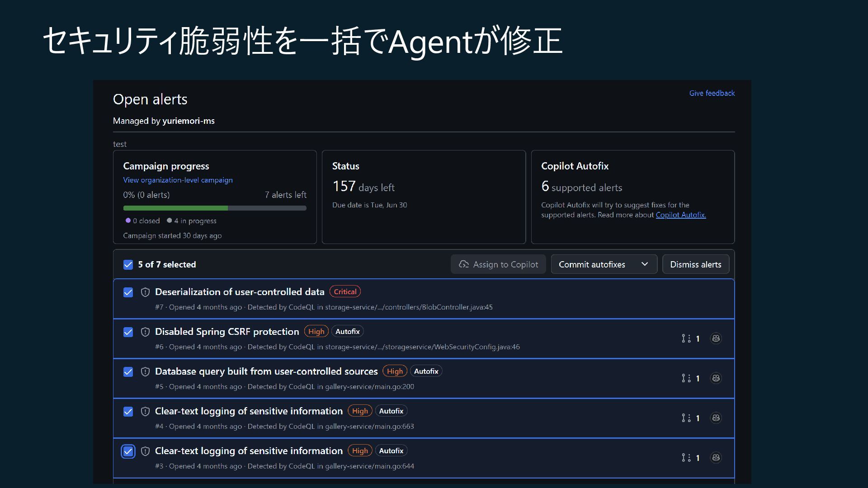Click pull request icon on alert #6 row
The height and width of the screenshot is (488, 868).
(x=686, y=338)
